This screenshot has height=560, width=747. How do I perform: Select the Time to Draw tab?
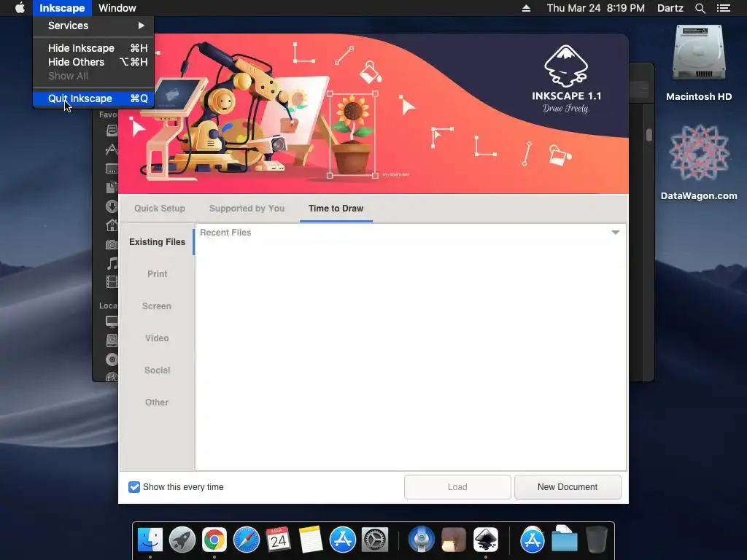(336, 209)
